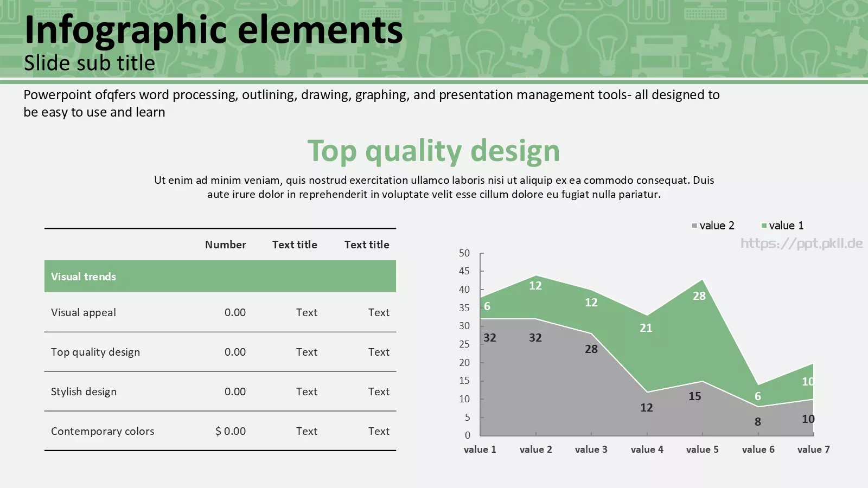
Task: Click the value 7 axis label
Action: pyautogui.click(x=814, y=450)
